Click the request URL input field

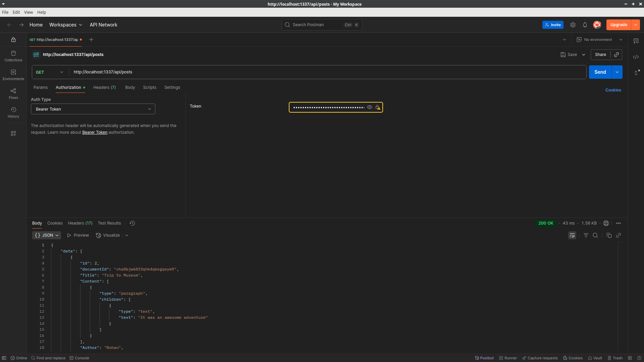[x=328, y=72]
